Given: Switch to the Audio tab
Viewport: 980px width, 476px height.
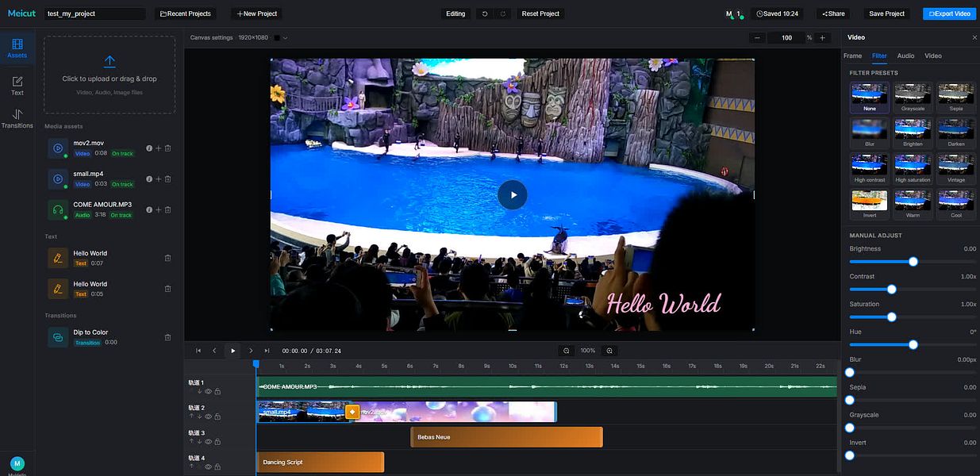Looking at the screenshot, I should [x=905, y=56].
